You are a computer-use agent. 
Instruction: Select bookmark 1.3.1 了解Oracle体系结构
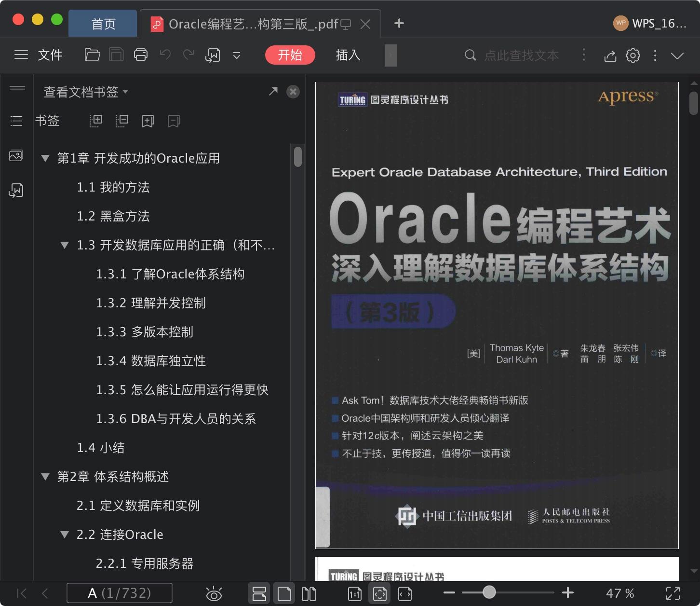(x=170, y=274)
